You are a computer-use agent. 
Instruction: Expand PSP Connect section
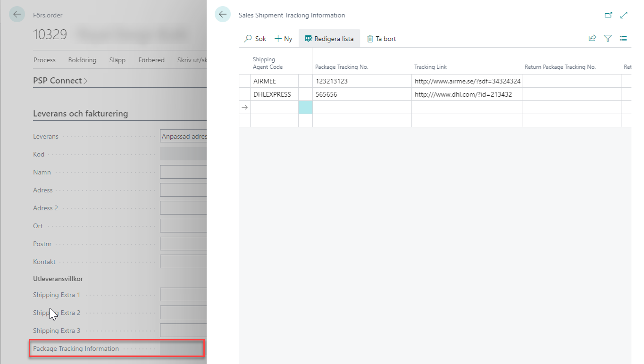(60, 81)
